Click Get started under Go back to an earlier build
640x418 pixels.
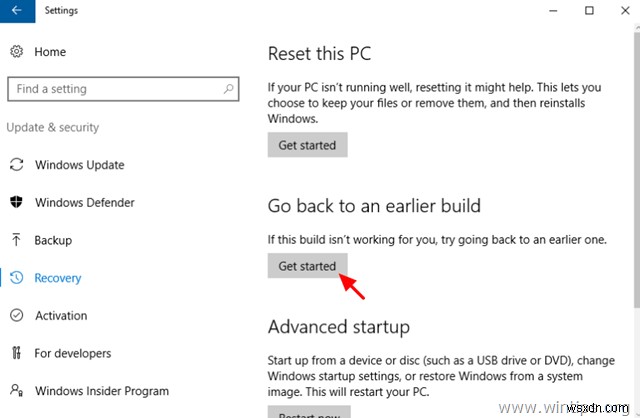(307, 266)
